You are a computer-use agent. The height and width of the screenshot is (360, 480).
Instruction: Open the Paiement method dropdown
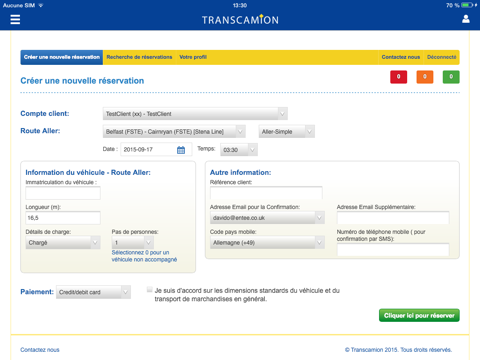pos(93,292)
